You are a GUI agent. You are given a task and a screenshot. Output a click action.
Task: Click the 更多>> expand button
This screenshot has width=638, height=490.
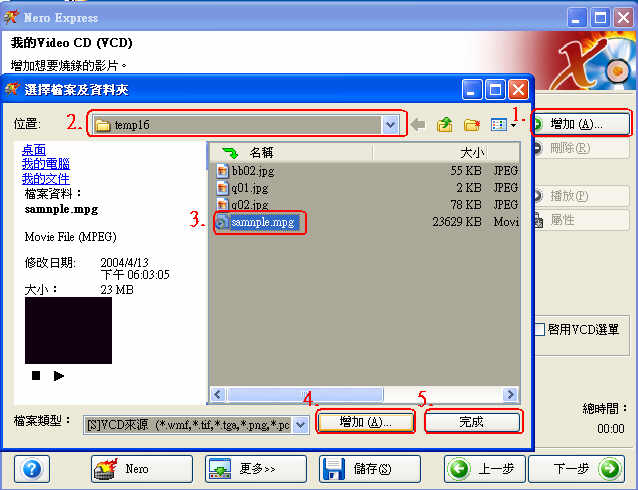pos(254,468)
